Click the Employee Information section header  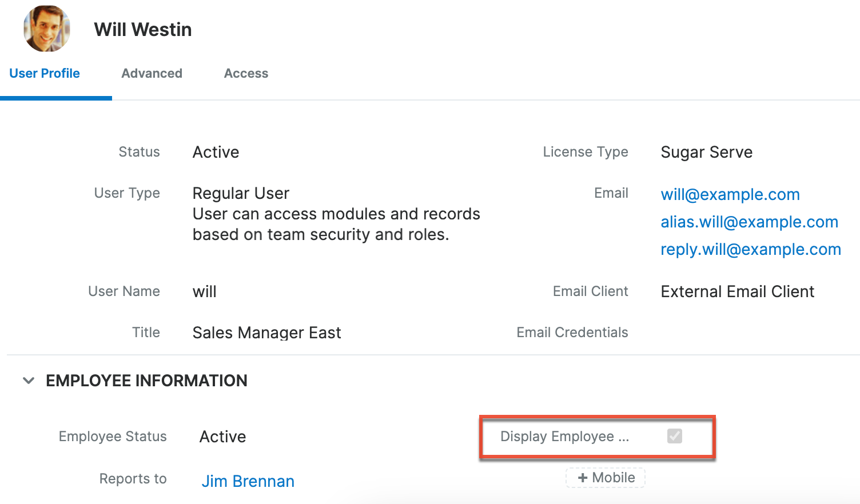146,381
